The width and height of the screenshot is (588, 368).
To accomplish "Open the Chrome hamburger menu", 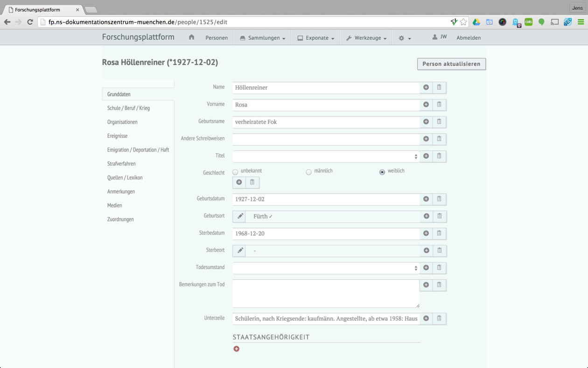I will [581, 22].
